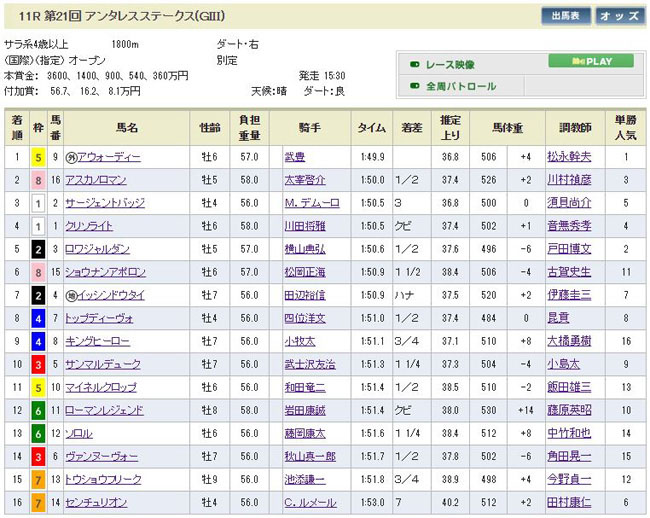This screenshot has width=650, height=518.
Task: Click the 馬名 column header
Action: point(126,129)
